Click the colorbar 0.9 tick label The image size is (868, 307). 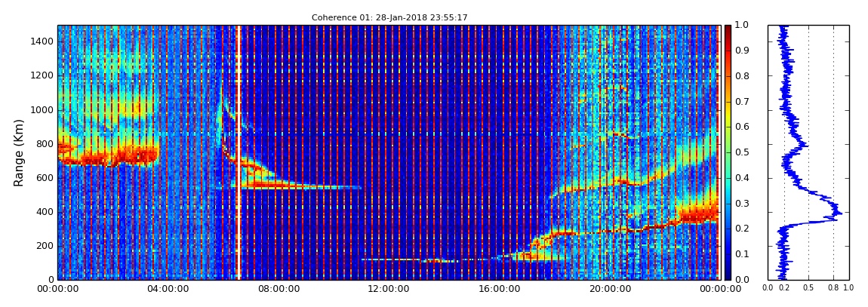click(x=740, y=51)
